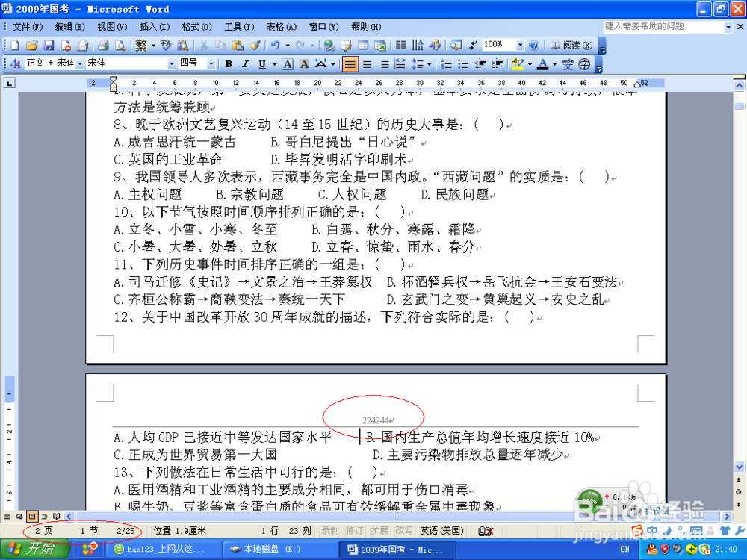Insert a hyperlink
This screenshot has width=747, height=560.
click(x=329, y=46)
